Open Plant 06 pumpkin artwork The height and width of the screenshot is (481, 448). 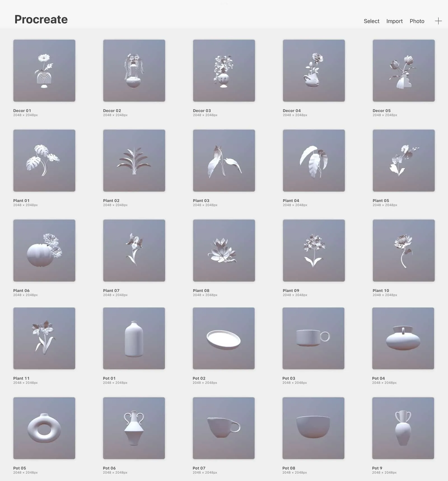[44, 251]
